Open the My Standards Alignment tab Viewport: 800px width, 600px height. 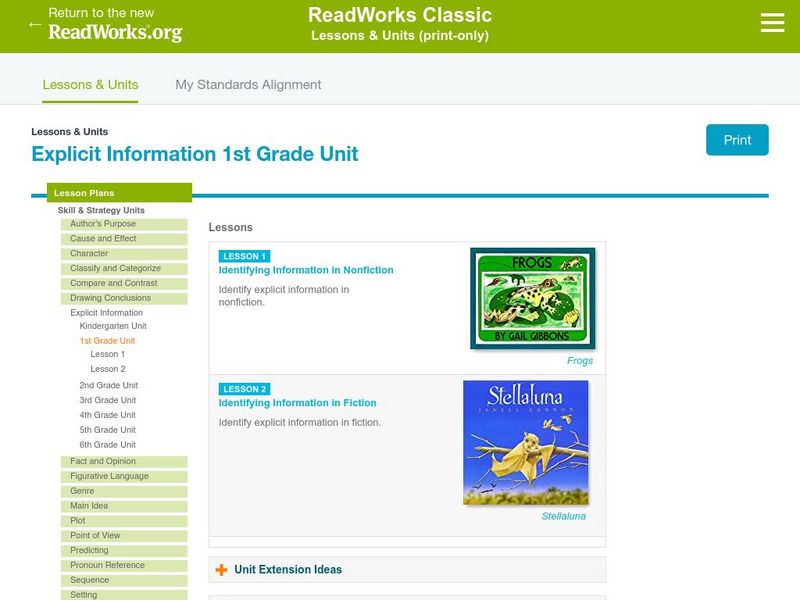click(248, 85)
